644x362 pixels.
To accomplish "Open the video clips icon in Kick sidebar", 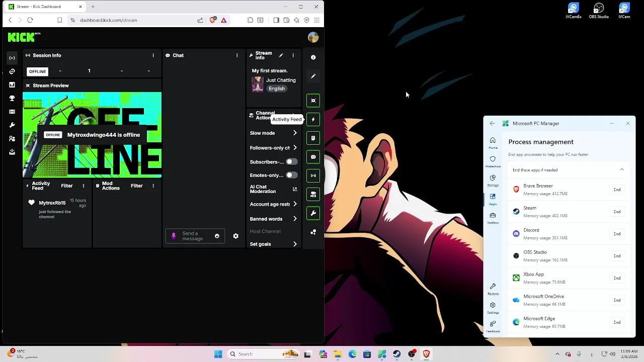I will (12, 112).
